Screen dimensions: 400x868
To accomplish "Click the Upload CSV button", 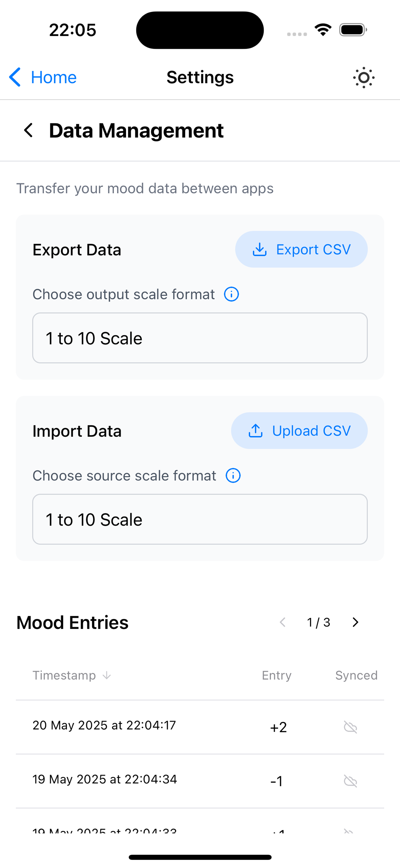I will click(299, 431).
